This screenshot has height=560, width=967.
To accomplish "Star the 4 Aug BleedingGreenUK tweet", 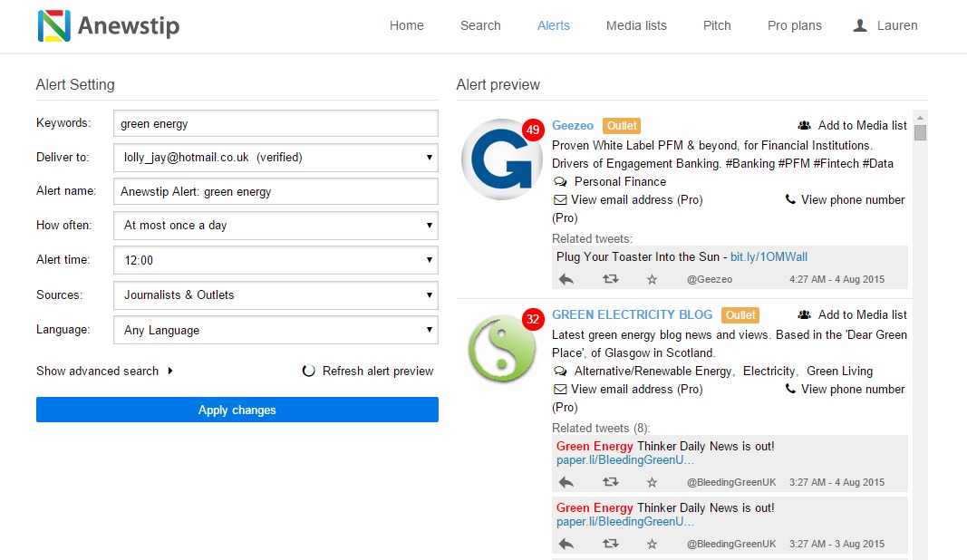I will tap(652, 482).
